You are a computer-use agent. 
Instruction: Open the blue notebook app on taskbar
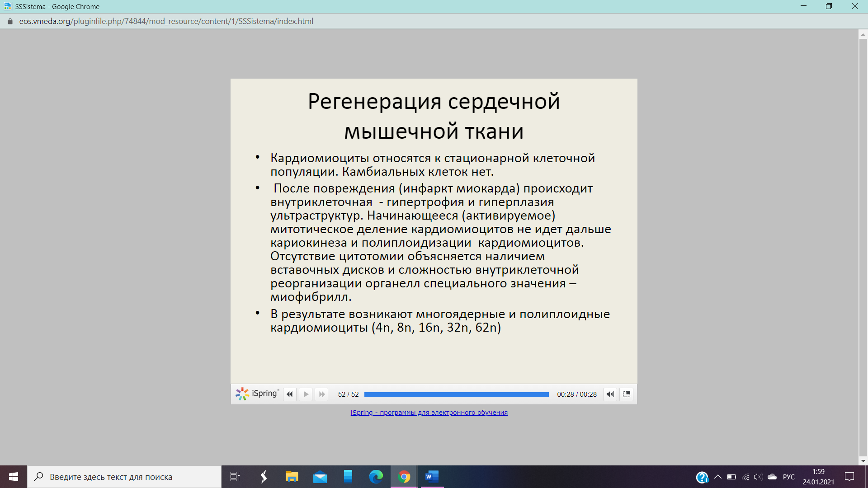coord(348,477)
